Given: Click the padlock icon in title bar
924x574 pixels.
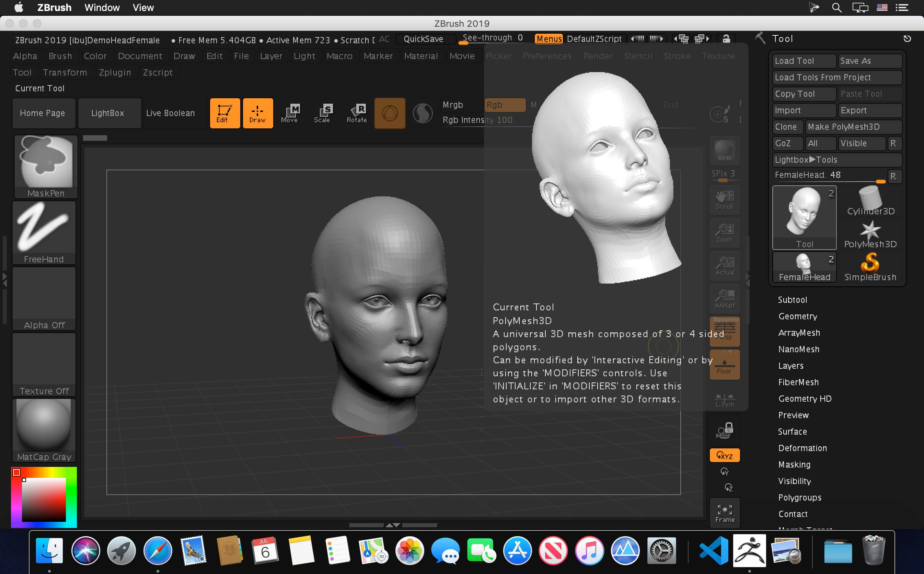Looking at the screenshot, I should click(726, 39).
